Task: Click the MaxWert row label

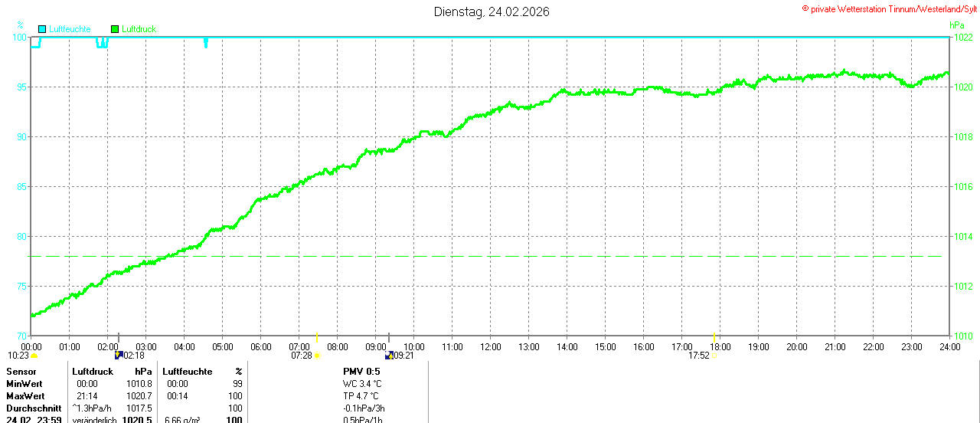Action: [25, 395]
